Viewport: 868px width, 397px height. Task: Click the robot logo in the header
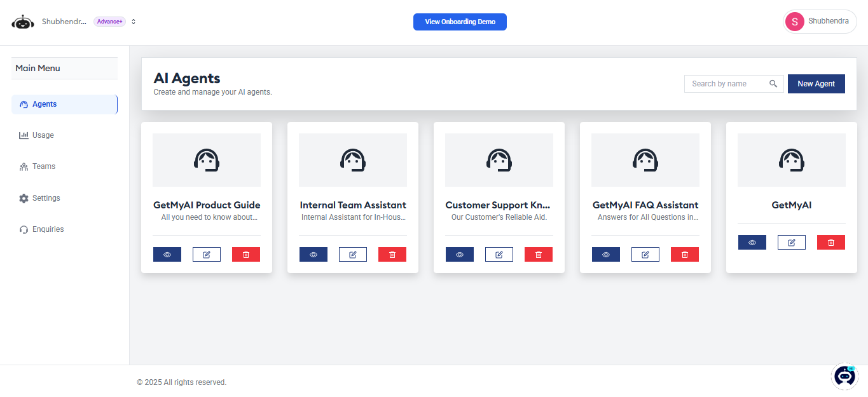[x=23, y=22]
